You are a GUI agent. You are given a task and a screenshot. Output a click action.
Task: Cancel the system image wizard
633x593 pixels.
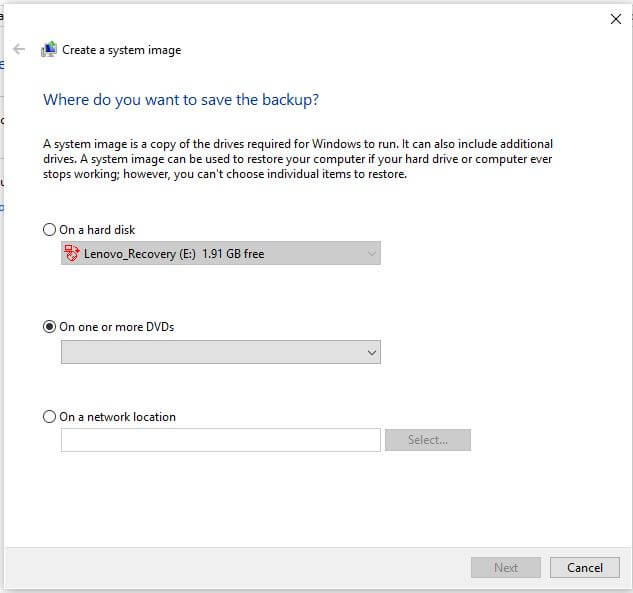585,568
